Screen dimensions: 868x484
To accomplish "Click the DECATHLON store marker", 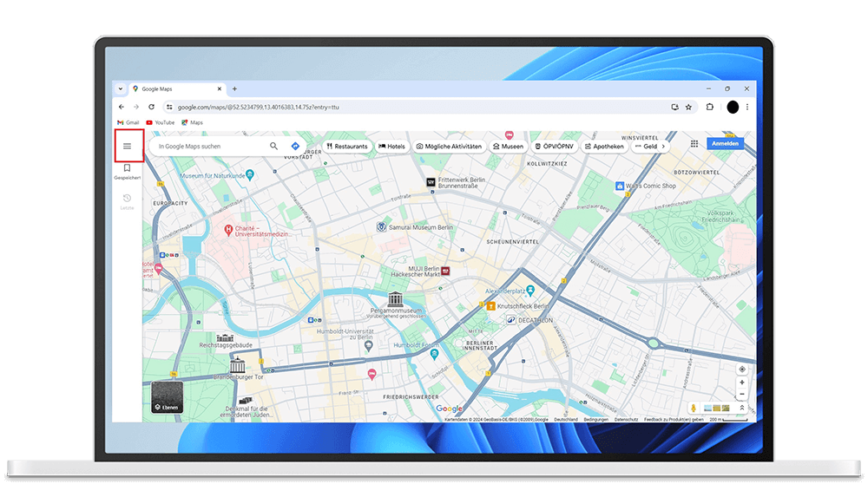I will [511, 320].
